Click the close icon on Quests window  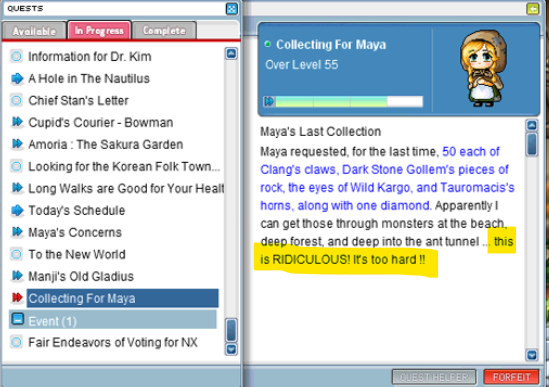click(231, 9)
